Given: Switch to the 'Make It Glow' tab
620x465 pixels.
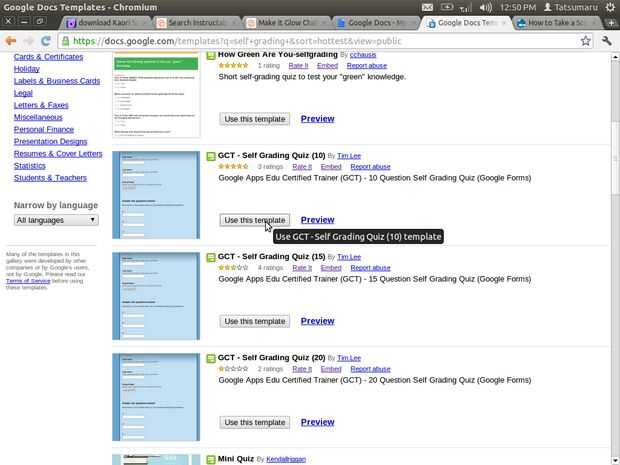Looking at the screenshot, I should [x=287, y=23].
